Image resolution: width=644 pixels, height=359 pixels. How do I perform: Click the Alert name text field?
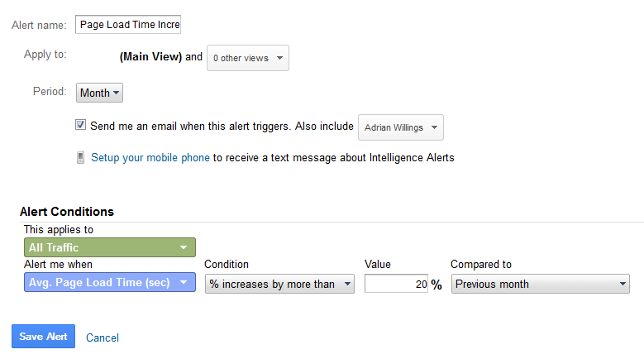pyautogui.click(x=128, y=25)
